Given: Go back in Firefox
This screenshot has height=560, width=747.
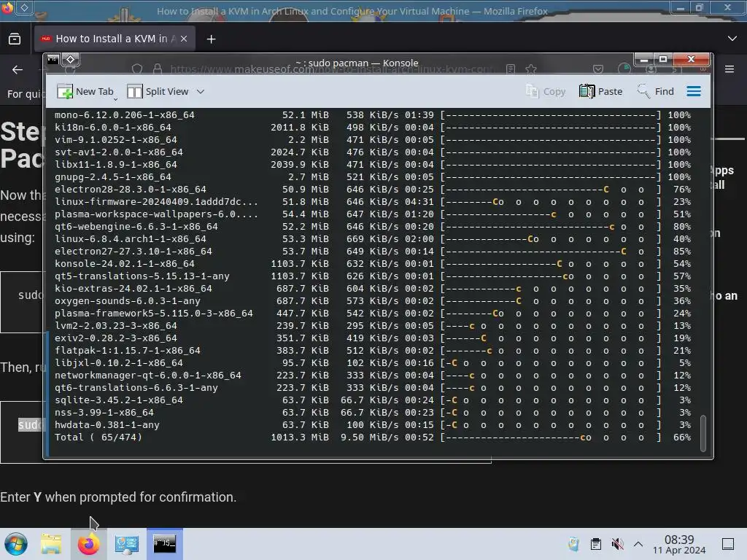Looking at the screenshot, I should click(x=18, y=70).
